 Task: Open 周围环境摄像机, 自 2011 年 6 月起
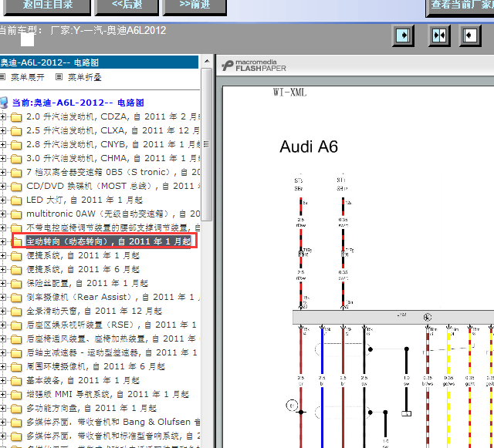point(96,366)
